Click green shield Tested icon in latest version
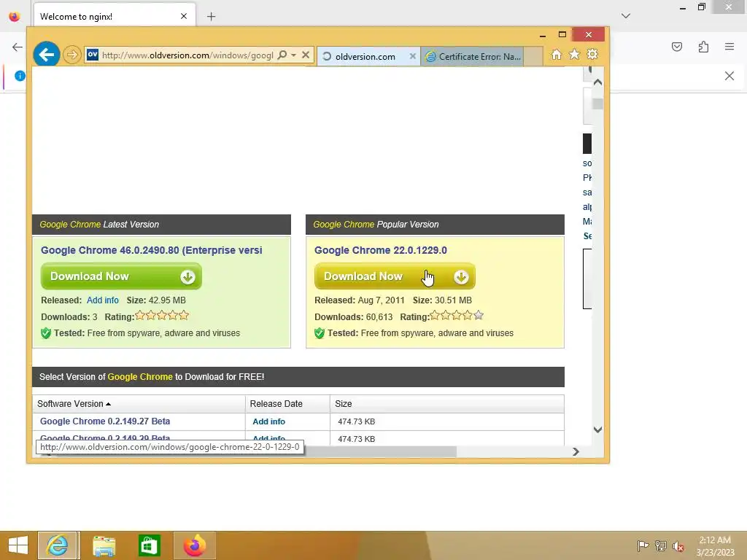Viewport: 747px width, 560px height. 46,333
